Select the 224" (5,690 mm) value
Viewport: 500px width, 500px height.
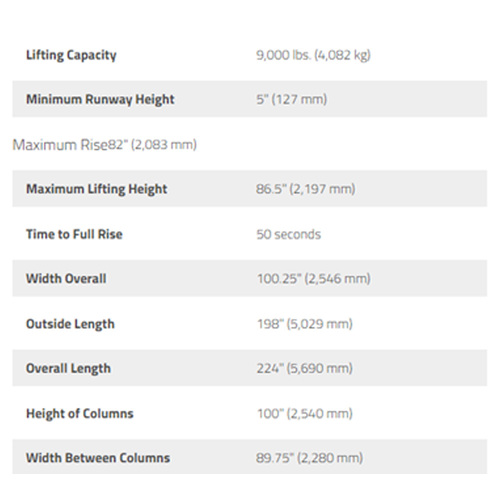click(305, 368)
